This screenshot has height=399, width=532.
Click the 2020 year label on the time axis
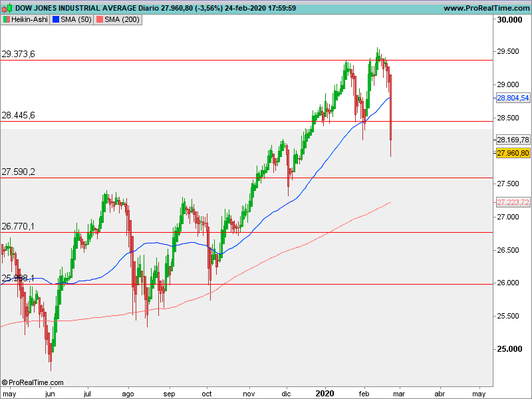325,394
